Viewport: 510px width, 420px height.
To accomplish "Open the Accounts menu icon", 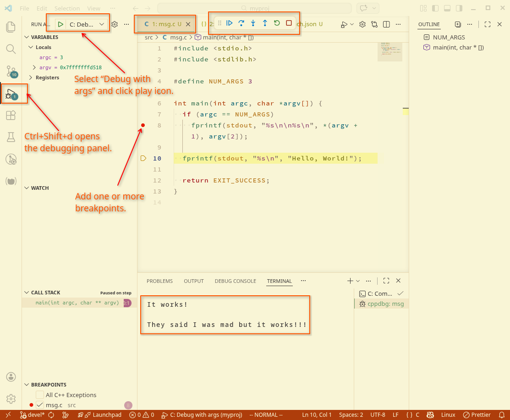I will (11, 377).
